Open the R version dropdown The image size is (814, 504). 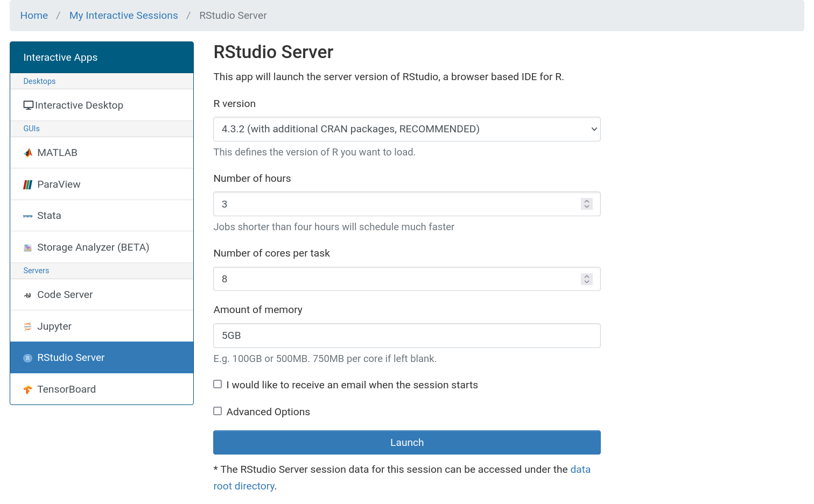407,129
